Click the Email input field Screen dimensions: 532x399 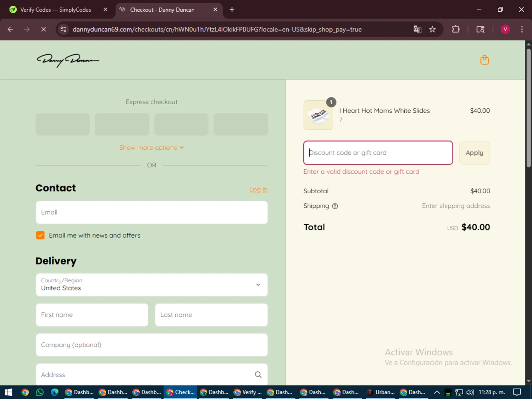click(152, 212)
